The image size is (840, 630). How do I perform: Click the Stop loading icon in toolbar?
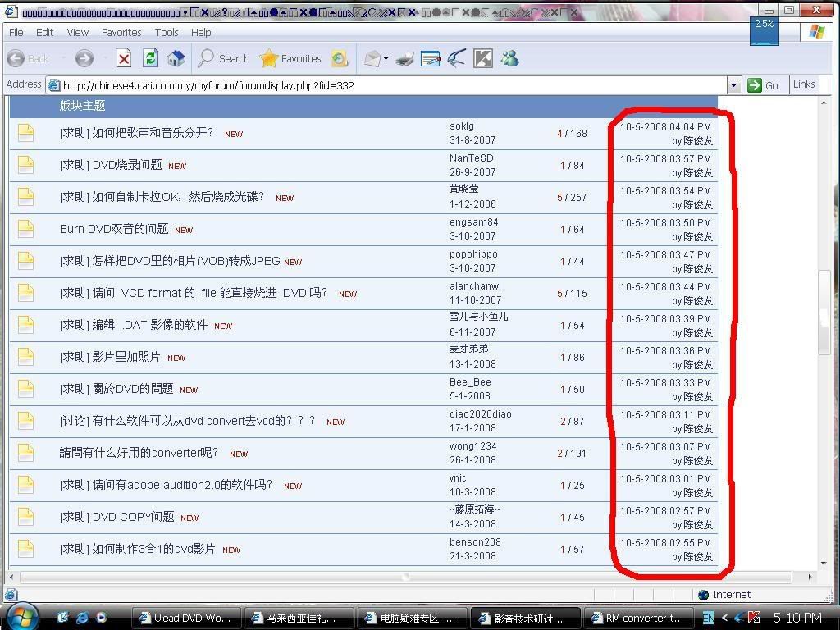[x=124, y=58]
